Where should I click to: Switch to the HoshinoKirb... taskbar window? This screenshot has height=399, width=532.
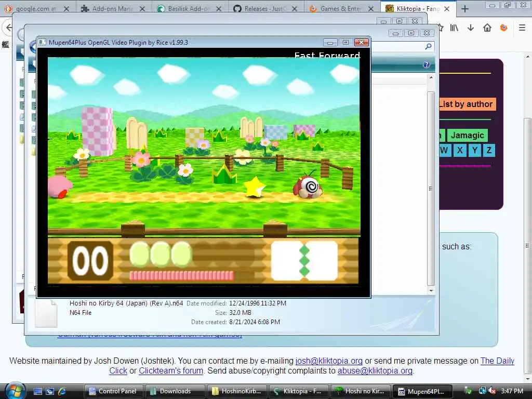click(x=237, y=391)
